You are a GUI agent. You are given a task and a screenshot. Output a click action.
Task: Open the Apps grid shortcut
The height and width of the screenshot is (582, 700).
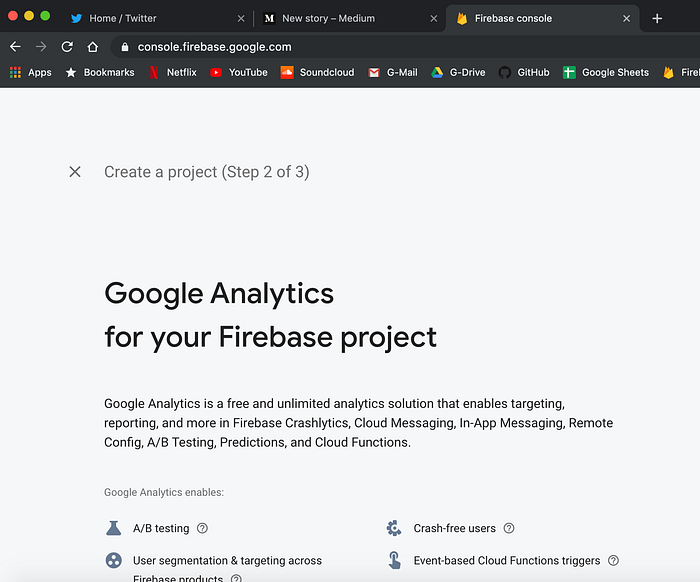pos(30,72)
